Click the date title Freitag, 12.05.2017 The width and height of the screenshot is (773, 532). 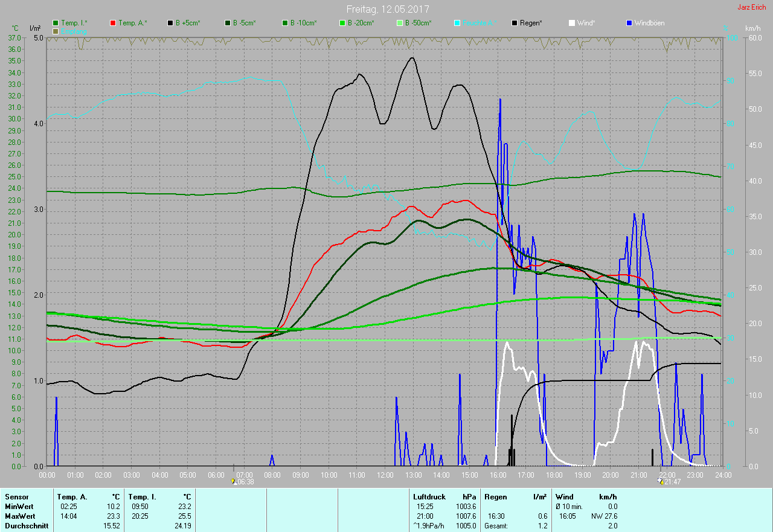point(388,9)
